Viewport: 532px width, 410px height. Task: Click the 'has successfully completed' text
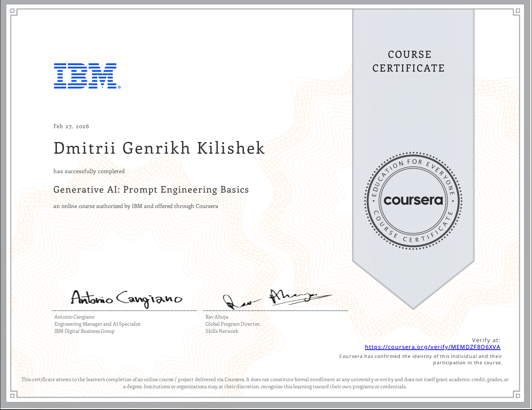pyautogui.click(x=89, y=171)
